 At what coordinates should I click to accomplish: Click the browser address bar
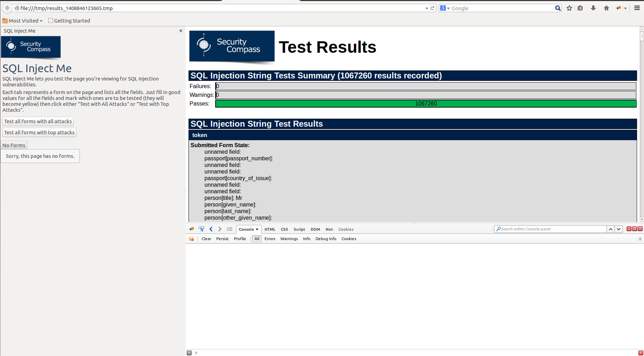(x=222, y=8)
